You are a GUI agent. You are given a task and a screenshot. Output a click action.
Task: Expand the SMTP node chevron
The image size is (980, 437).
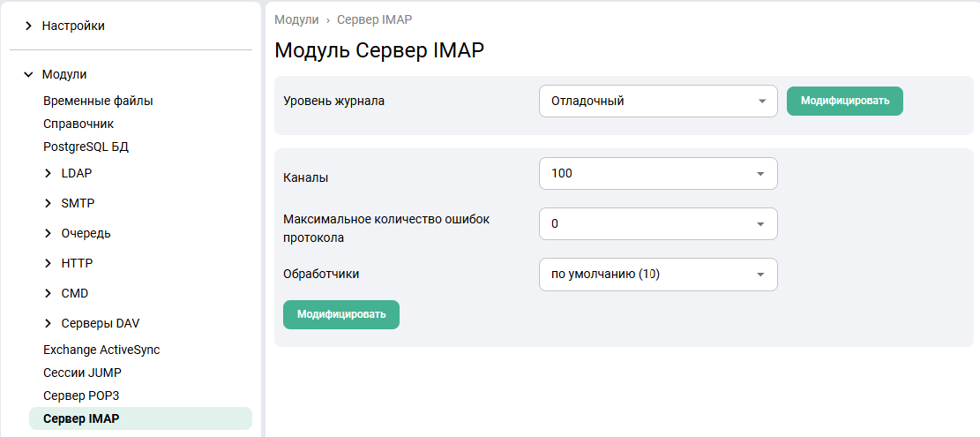pyautogui.click(x=48, y=203)
